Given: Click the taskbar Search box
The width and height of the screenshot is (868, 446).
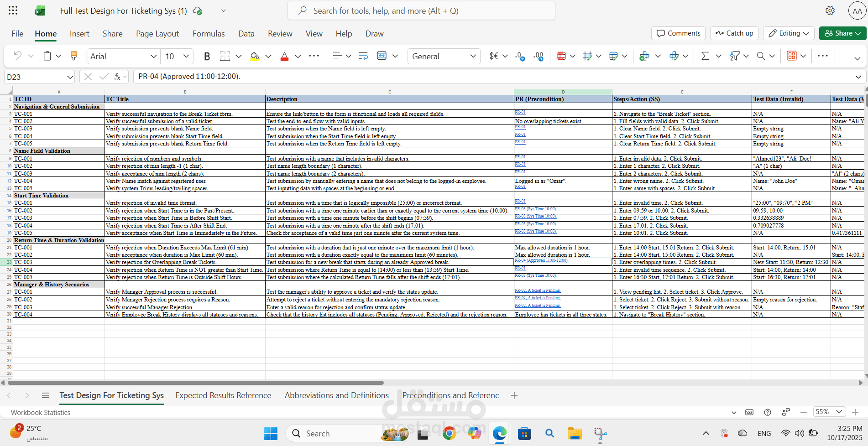Looking at the screenshot, I should pyautogui.click(x=347, y=433).
